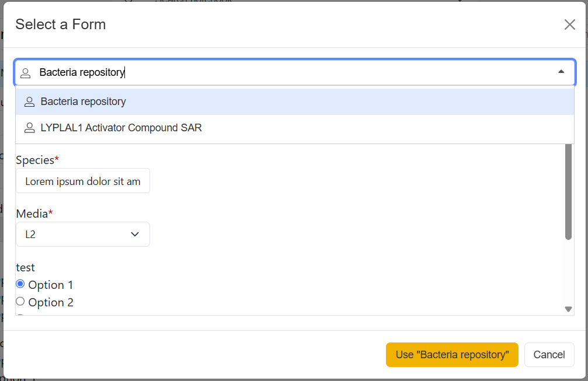Click the chevron arrow in the Media select
Image resolution: width=588 pixels, height=381 pixels.
(135, 235)
